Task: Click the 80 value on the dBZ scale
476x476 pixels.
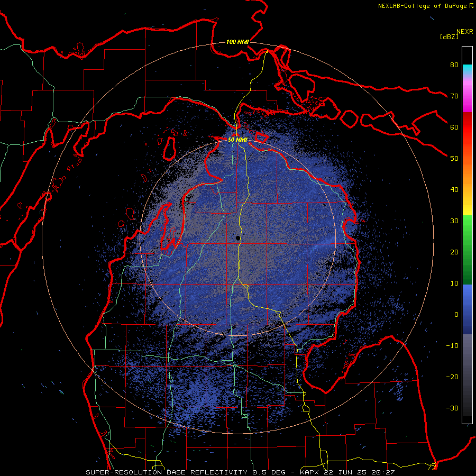Action: point(454,65)
